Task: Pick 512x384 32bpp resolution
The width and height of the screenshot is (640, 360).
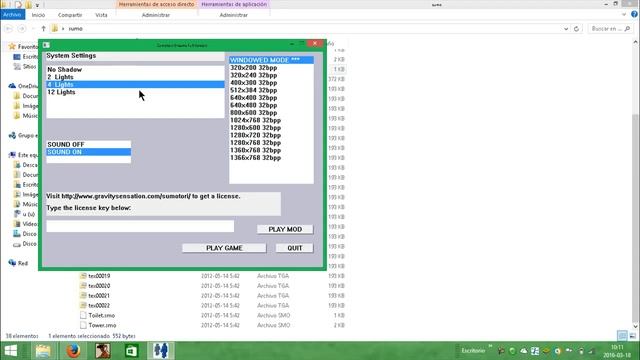Action: pos(271,90)
